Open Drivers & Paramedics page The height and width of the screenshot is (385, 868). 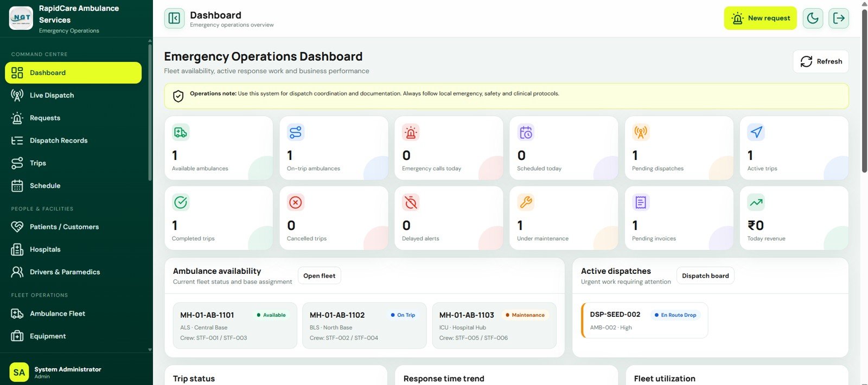pos(73,272)
